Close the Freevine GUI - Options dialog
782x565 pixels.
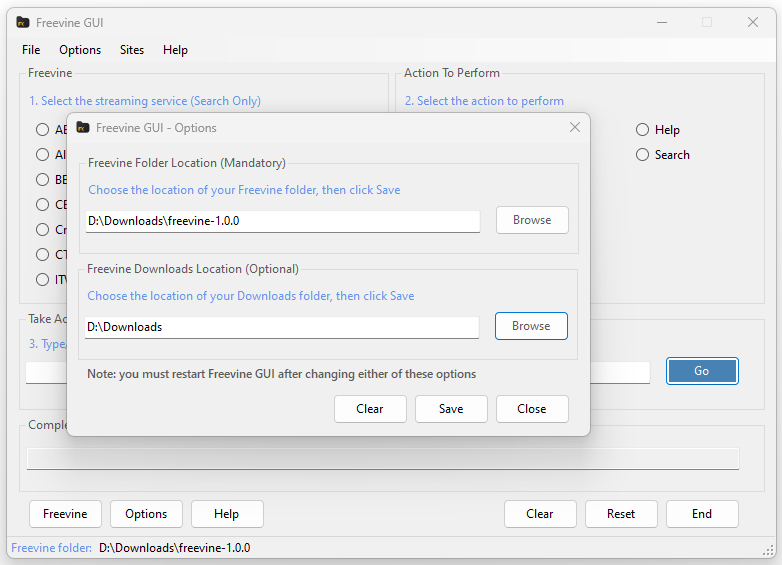tap(575, 127)
